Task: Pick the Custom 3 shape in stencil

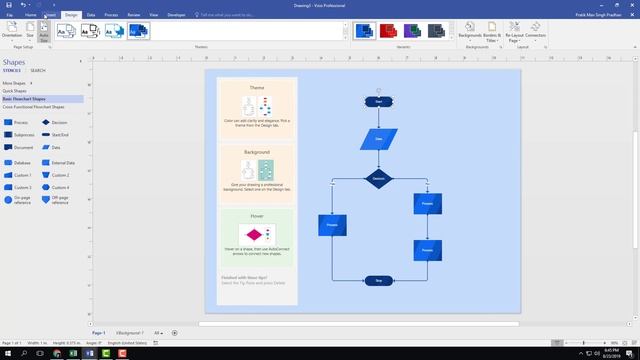Action: click(18, 187)
